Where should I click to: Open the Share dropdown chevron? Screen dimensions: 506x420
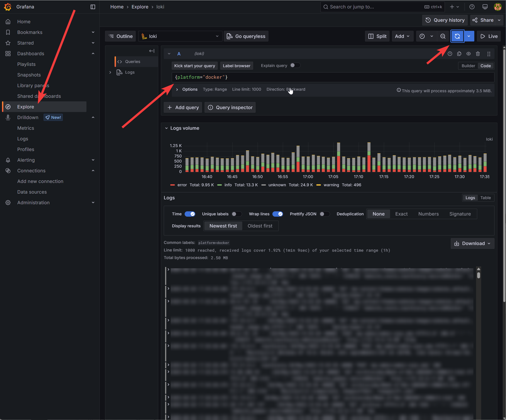(499, 20)
